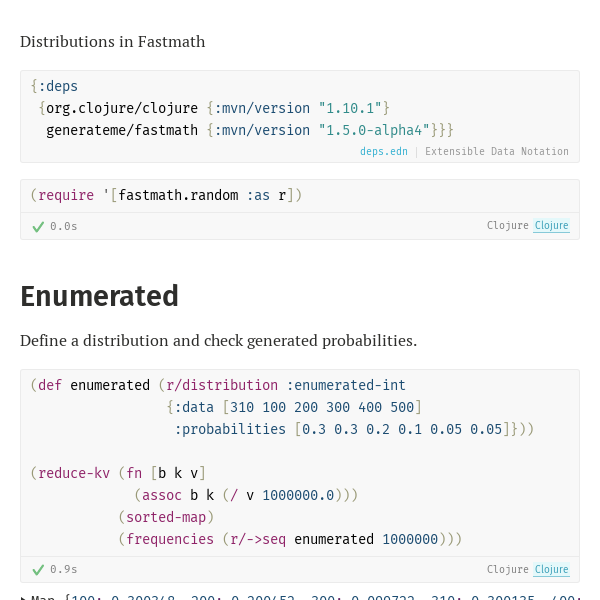Click the 0.9s execution time of enumerated cell
Image resolution: width=600 pixels, height=600 pixels.
click(x=64, y=569)
